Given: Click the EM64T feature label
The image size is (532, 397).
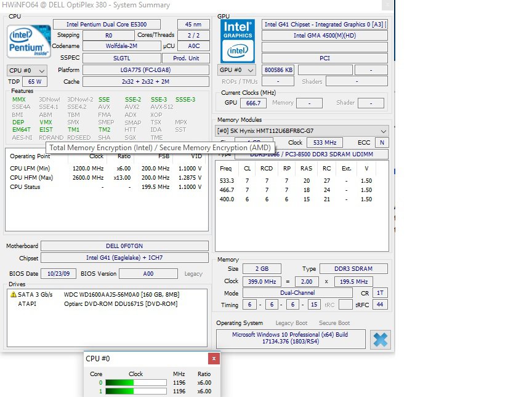Looking at the screenshot, I should pos(22,129).
